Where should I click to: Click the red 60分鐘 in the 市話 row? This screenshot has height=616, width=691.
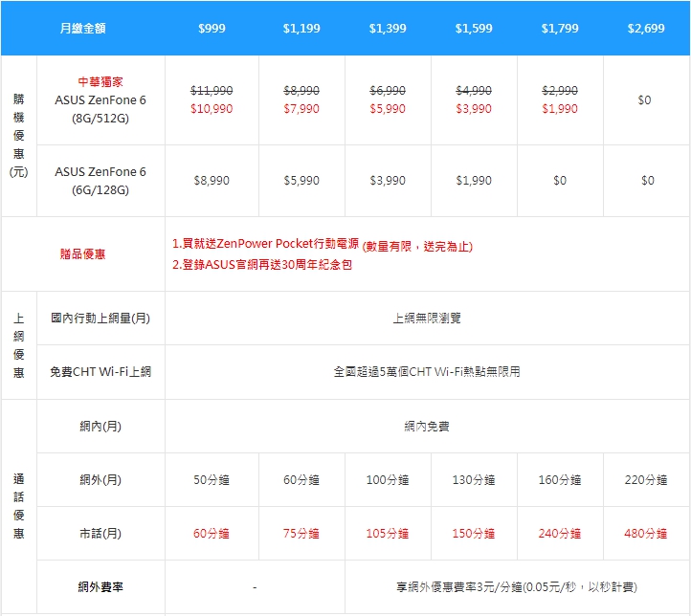click(x=212, y=534)
